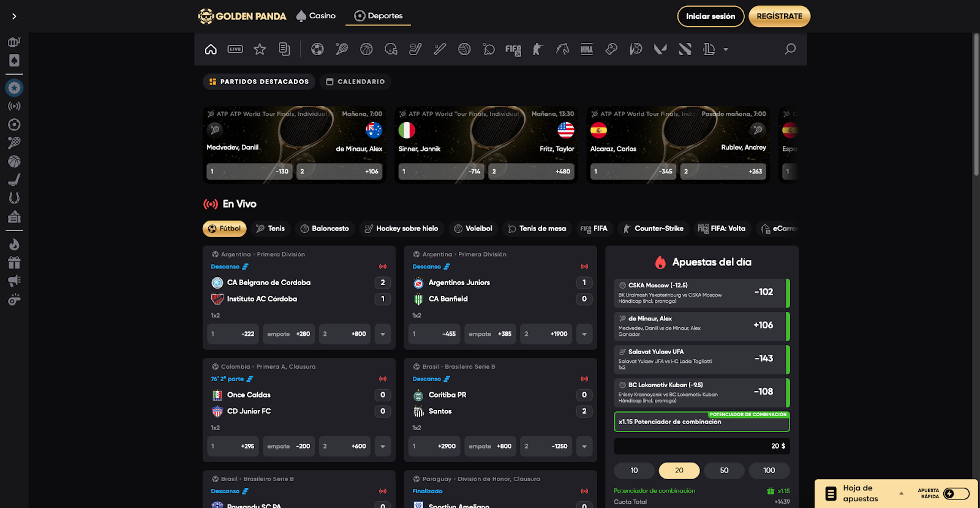The height and width of the screenshot is (508, 980).
Task: Open the horseshoe icon in left sidebar
Action: point(14,198)
